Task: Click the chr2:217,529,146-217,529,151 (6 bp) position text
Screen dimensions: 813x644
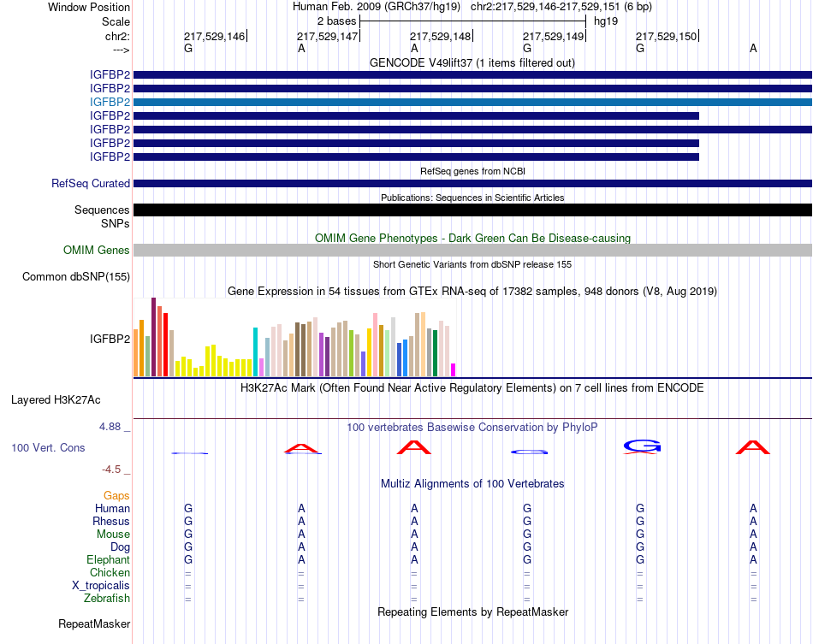Action: pyautogui.click(x=561, y=7)
